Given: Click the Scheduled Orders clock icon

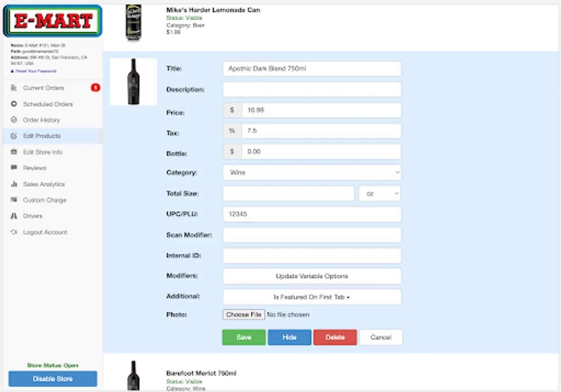Looking at the screenshot, I should [x=14, y=104].
